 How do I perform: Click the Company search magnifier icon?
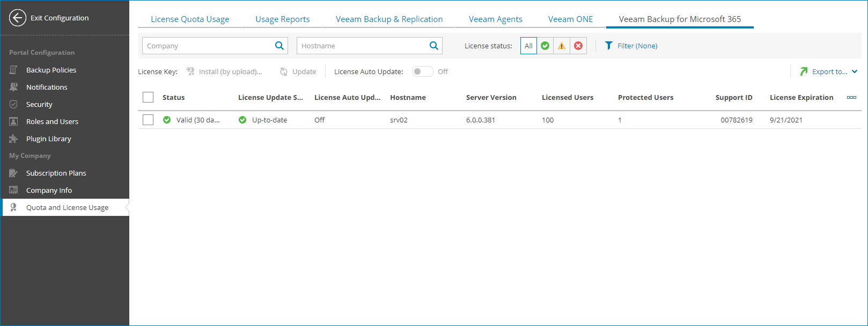point(279,46)
